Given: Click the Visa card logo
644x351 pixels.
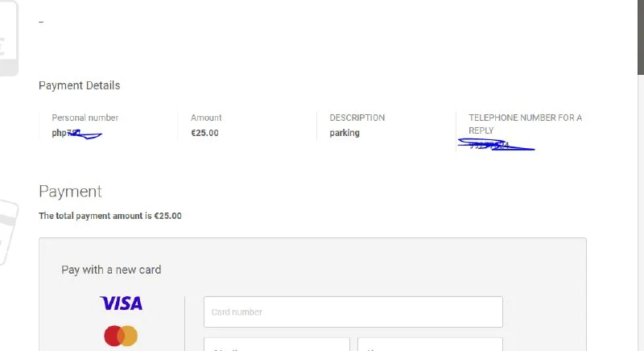Looking at the screenshot, I should pyautogui.click(x=121, y=304).
